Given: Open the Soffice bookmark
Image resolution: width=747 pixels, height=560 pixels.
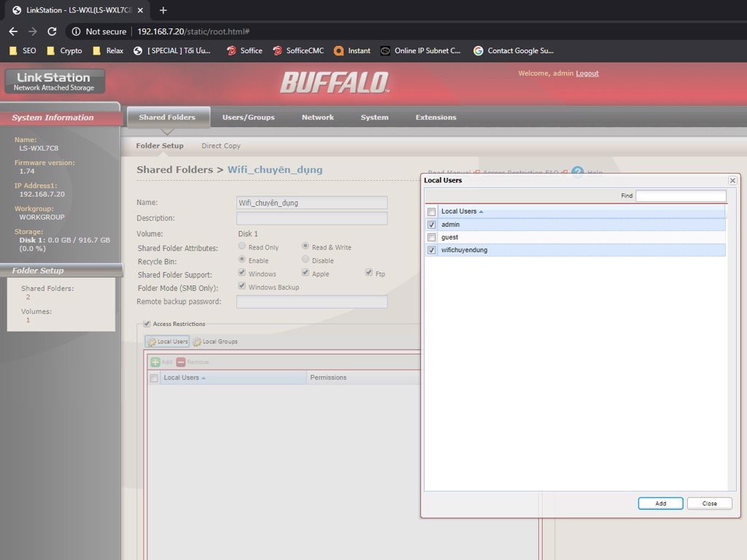Looking at the screenshot, I should 244,50.
